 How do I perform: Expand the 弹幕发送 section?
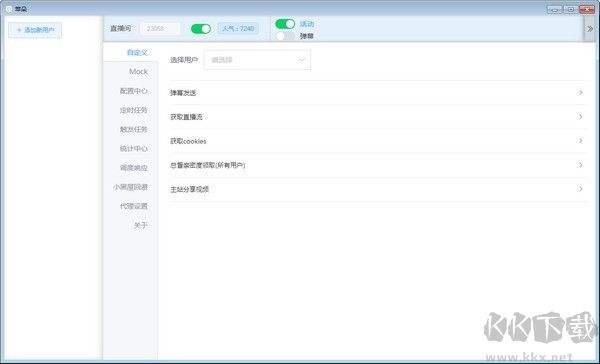pyautogui.click(x=378, y=93)
